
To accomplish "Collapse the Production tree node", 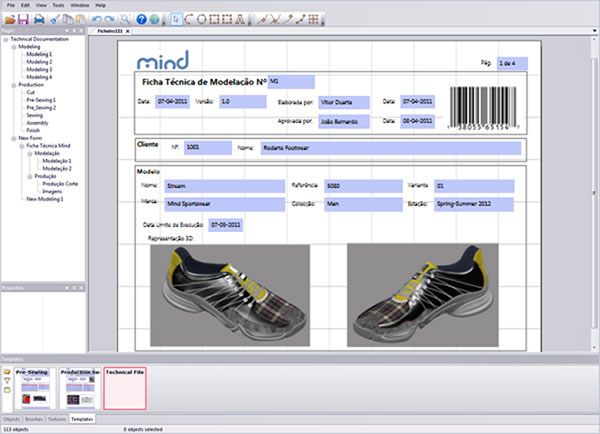I will click(14, 85).
